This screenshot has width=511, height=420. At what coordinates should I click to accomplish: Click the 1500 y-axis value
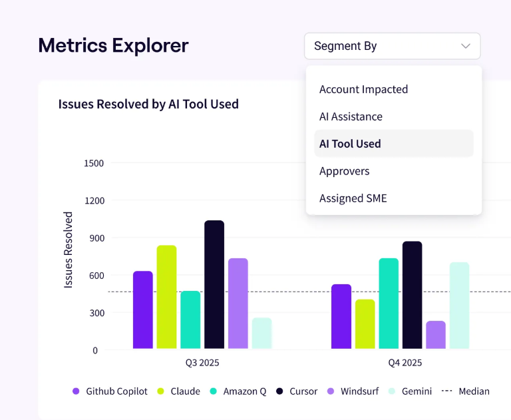click(94, 163)
